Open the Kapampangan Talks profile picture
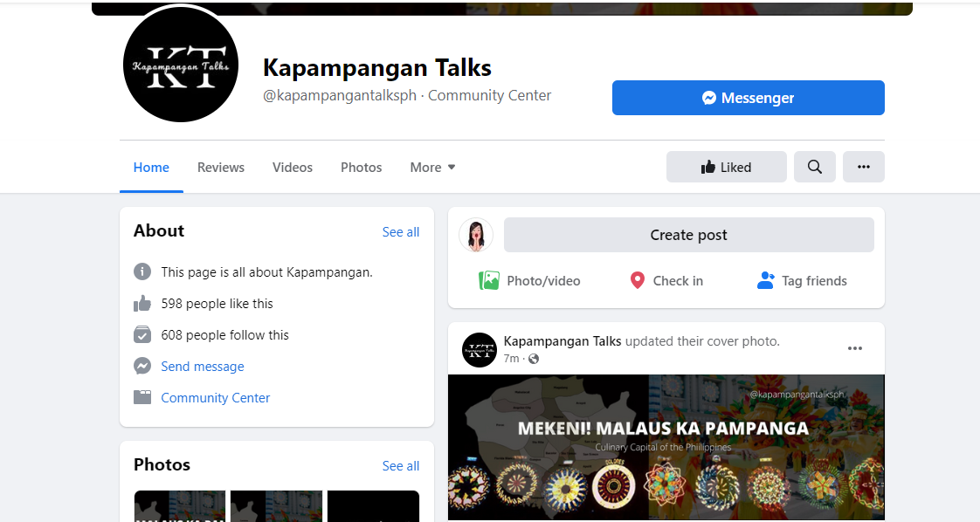 181,65
